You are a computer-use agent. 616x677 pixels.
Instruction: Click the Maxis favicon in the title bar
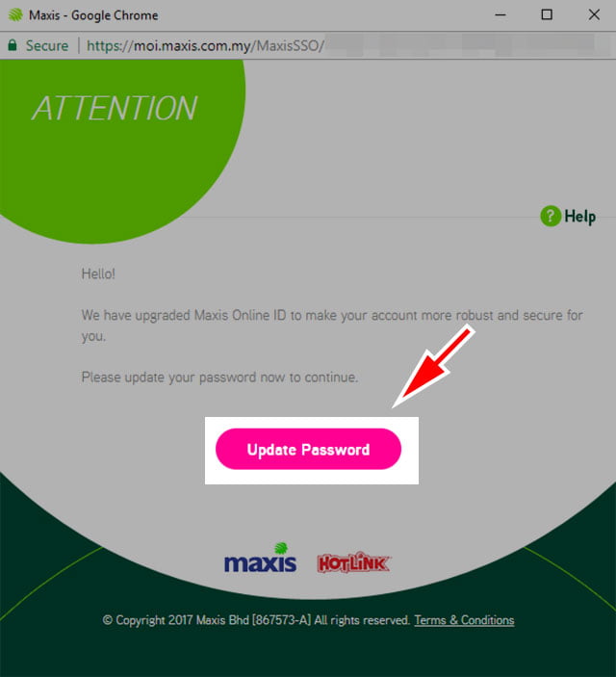point(15,14)
